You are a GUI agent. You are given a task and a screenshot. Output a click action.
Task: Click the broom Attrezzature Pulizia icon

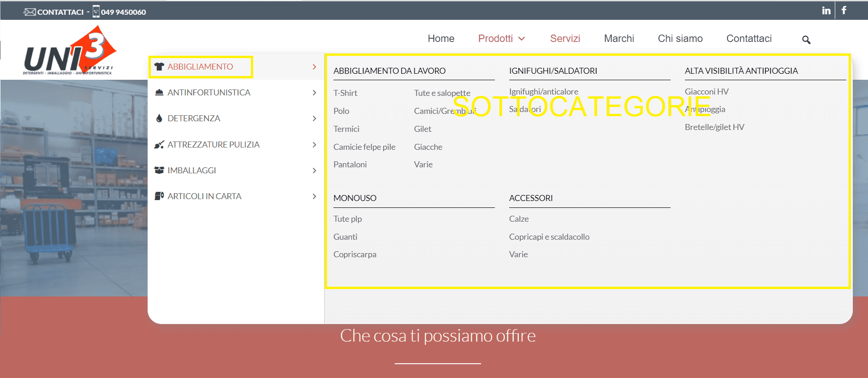(x=159, y=145)
